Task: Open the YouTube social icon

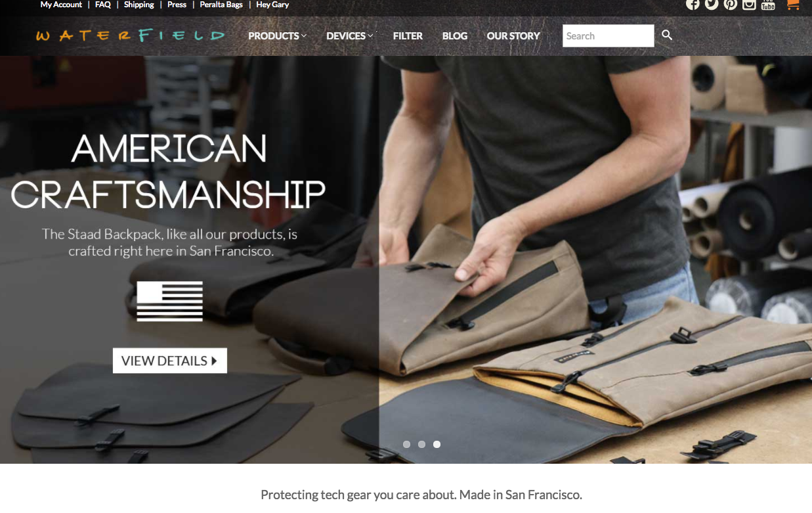Action: coord(768,4)
